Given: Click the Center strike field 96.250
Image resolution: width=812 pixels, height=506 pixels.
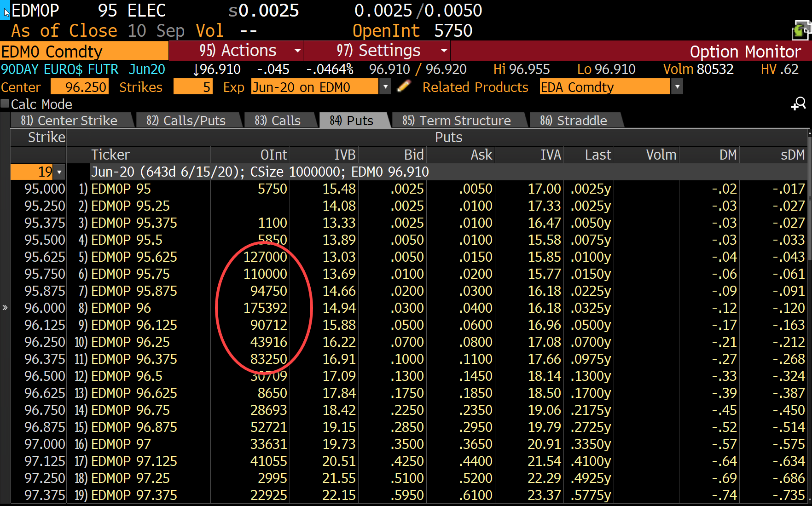Looking at the screenshot, I should [80, 87].
